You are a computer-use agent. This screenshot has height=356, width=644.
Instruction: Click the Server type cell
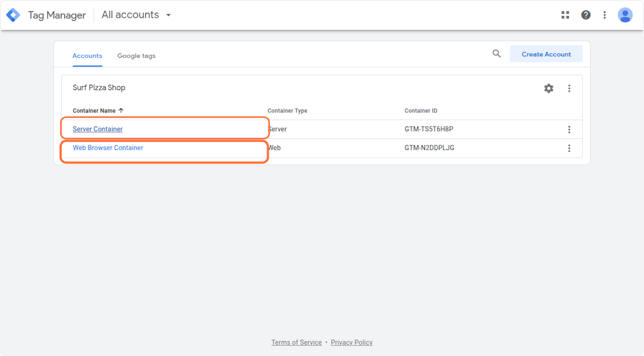click(x=277, y=129)
